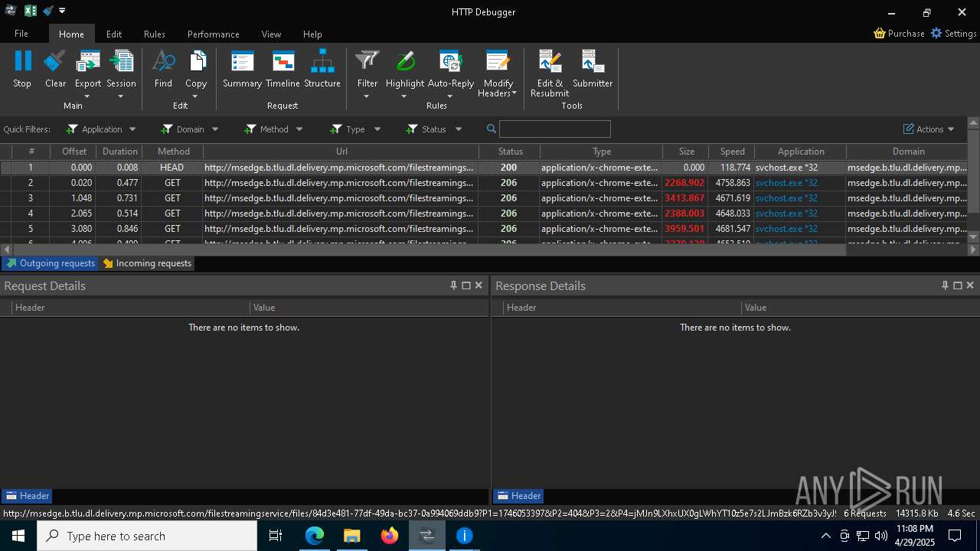The height and width of the screenshot is (551, 980).
Task: Open Firefox from the taskbar
Action: pyautogui.click(x=390, y=536)
